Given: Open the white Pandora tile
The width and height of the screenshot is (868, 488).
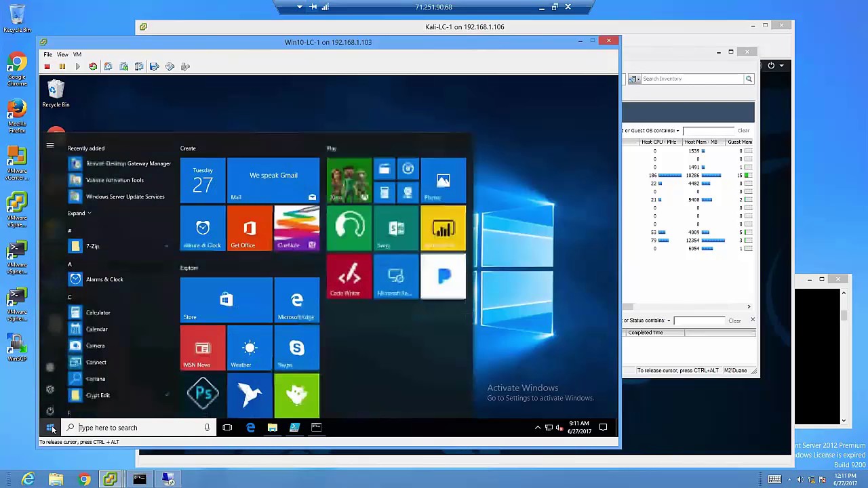Looking at the screenshot, I should (x=443, y=276).
